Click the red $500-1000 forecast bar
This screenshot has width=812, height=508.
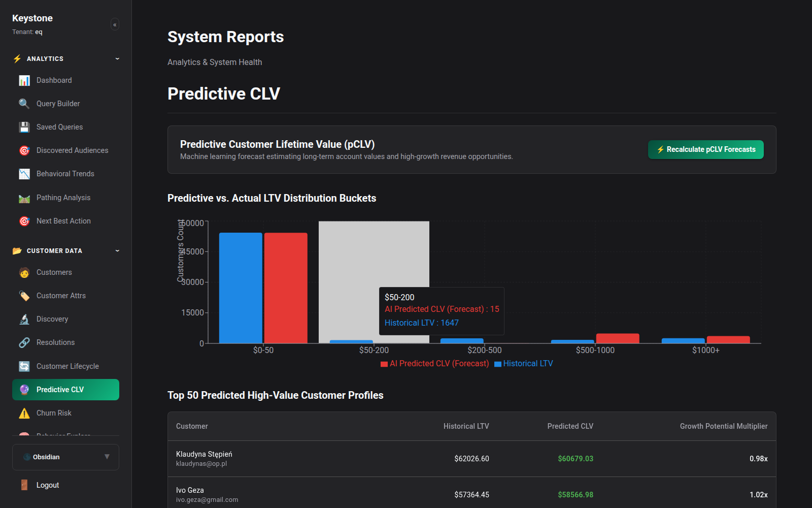pyautogui.click(x=618, y=338)
